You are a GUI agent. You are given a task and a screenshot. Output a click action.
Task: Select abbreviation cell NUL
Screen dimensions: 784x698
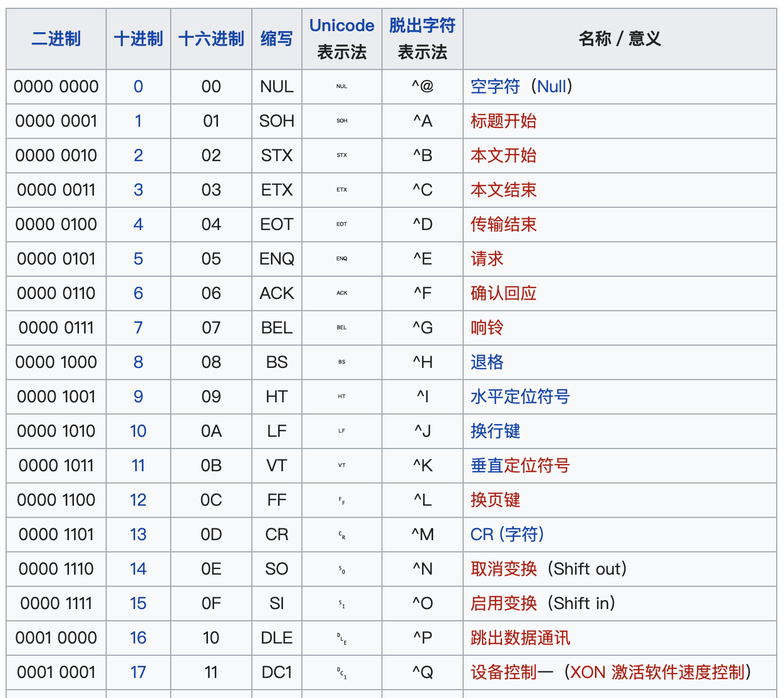click(277, 87)
